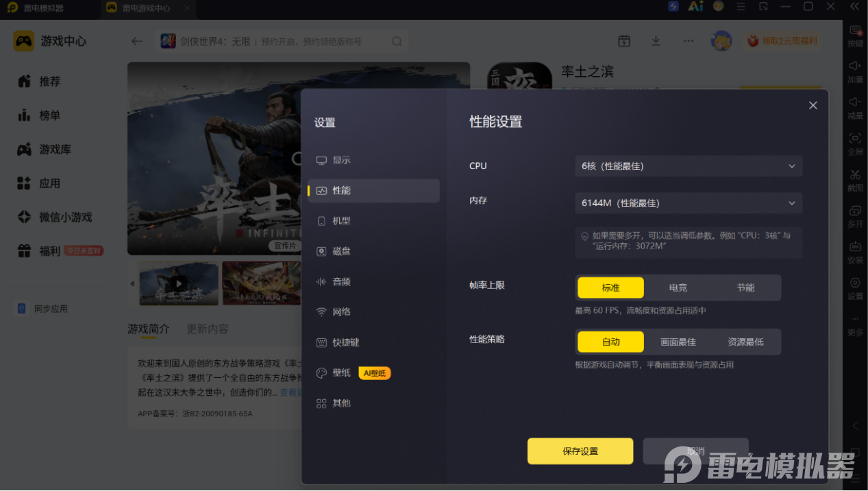Click the left arrow of thumbnail strip

coord(132,283)
